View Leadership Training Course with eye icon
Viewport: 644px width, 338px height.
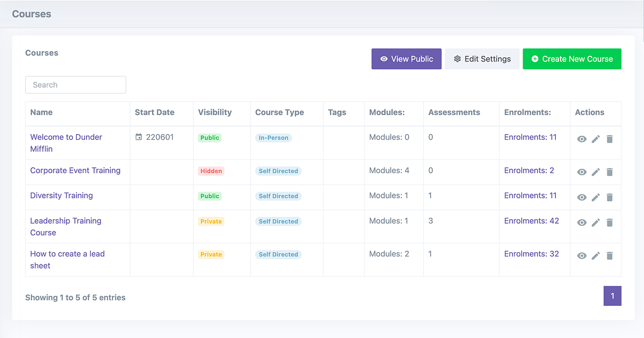582,223
